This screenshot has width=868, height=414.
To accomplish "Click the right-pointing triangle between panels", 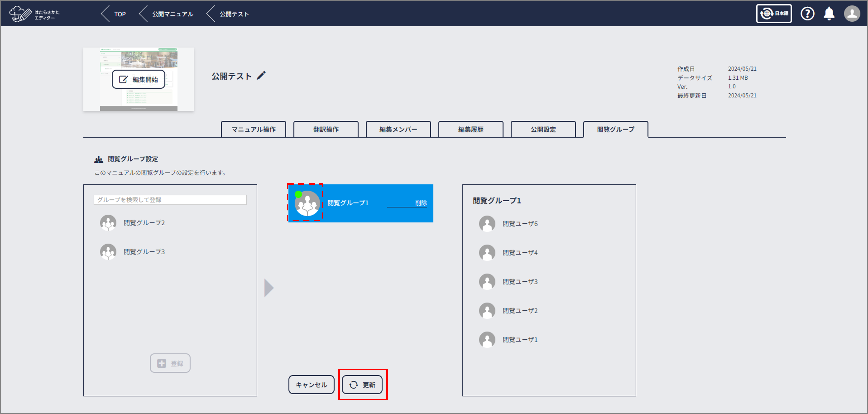I will [x=268, y=288].
